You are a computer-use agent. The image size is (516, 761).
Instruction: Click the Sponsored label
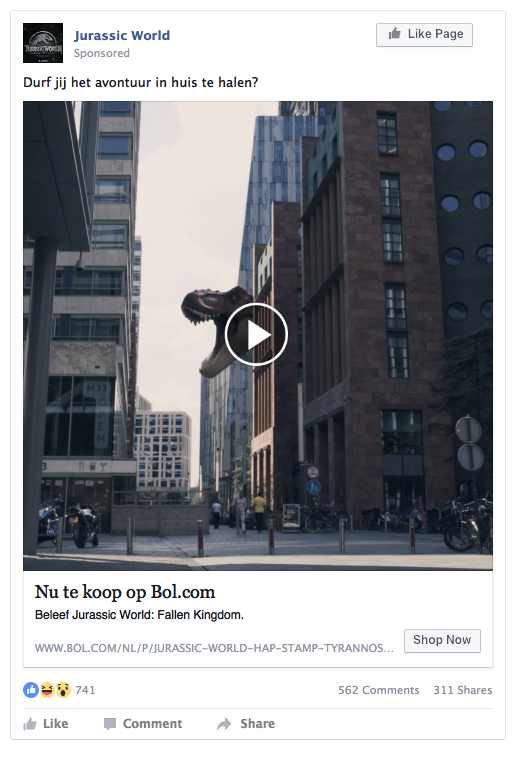pos(101,53)
